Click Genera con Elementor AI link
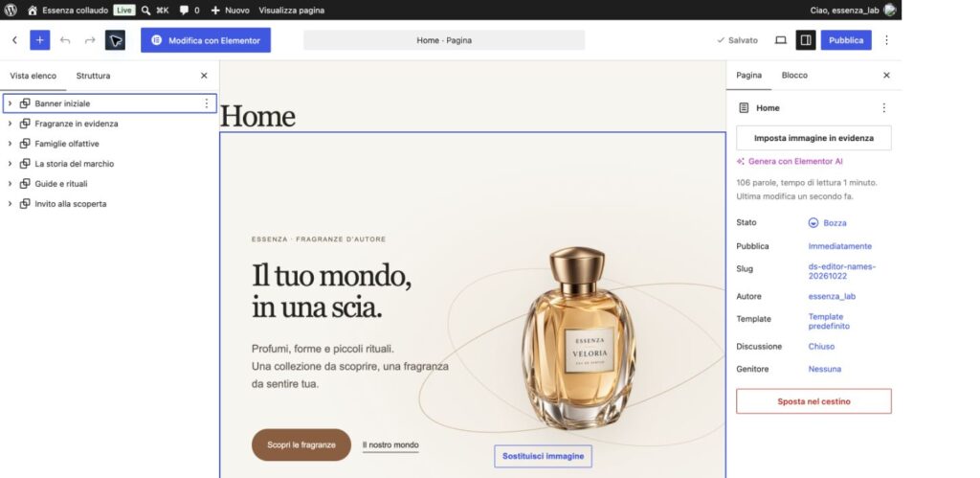 pos(790,162)
